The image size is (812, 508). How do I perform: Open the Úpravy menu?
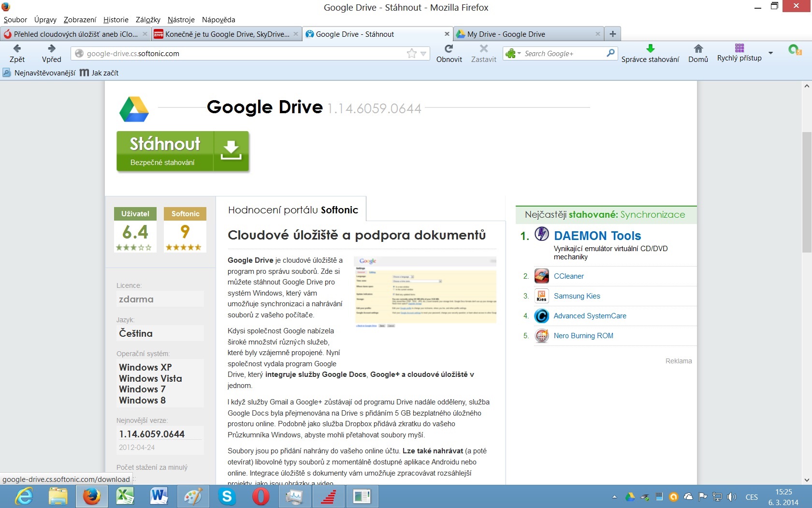pyautogui.click(x=45, y=20)
